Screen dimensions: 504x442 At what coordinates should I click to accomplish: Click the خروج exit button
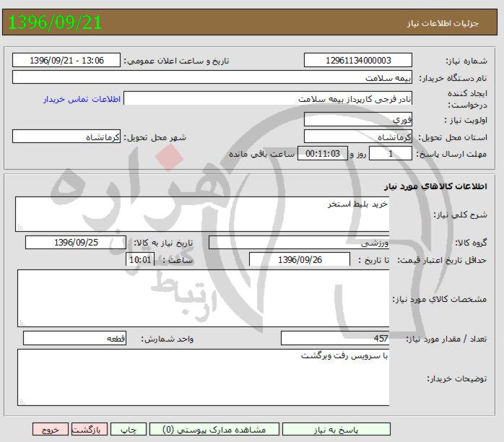click(51, 430)
